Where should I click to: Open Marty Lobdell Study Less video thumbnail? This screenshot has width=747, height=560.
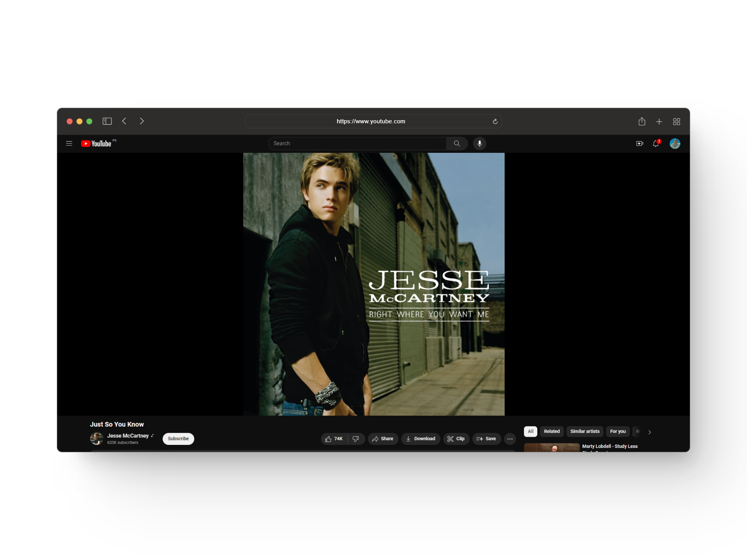551,448
